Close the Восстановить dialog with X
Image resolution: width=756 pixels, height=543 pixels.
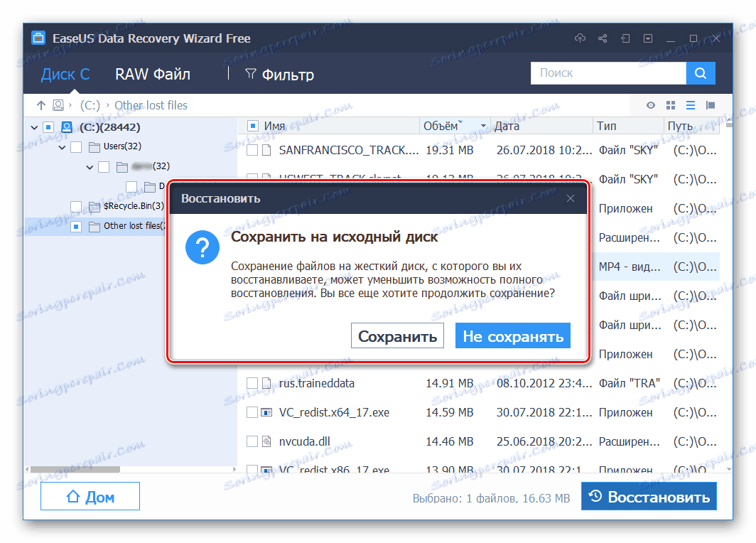571,199
